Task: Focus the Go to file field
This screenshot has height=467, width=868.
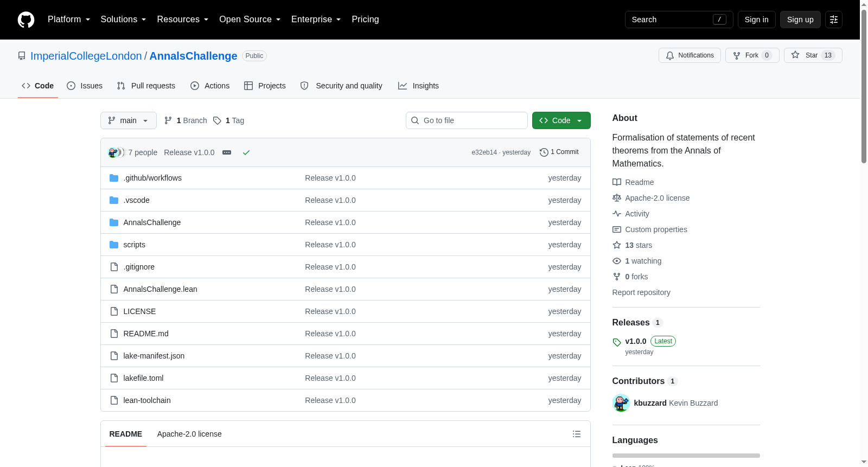Action: tap(467, 120)
